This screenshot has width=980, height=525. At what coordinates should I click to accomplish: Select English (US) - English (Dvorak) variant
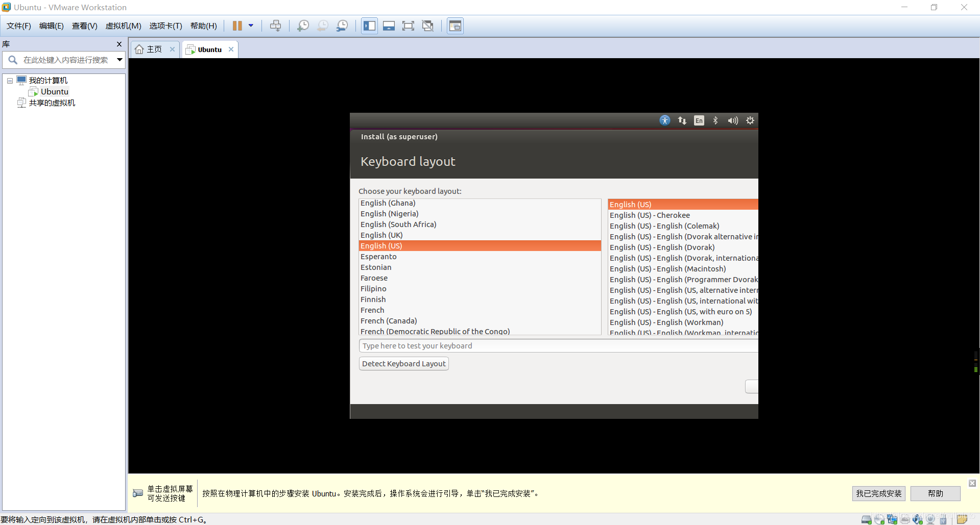(x=683, y=247)
